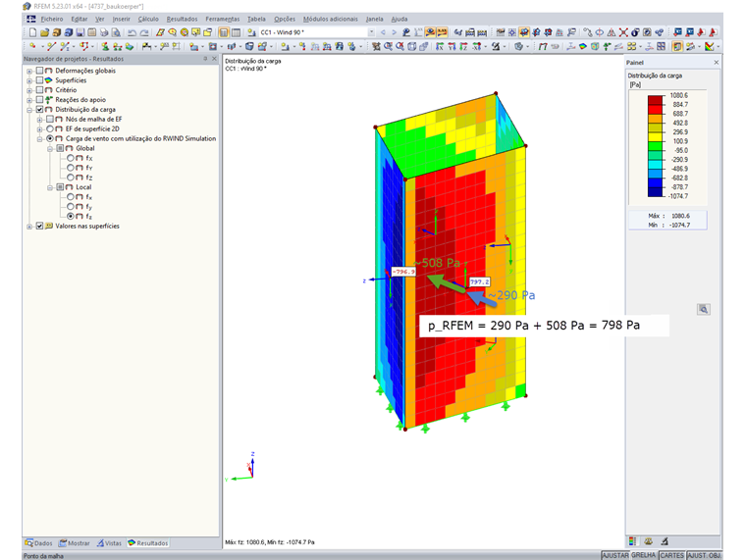Expand the Valores nas superfícies node

tap(29, 227)
